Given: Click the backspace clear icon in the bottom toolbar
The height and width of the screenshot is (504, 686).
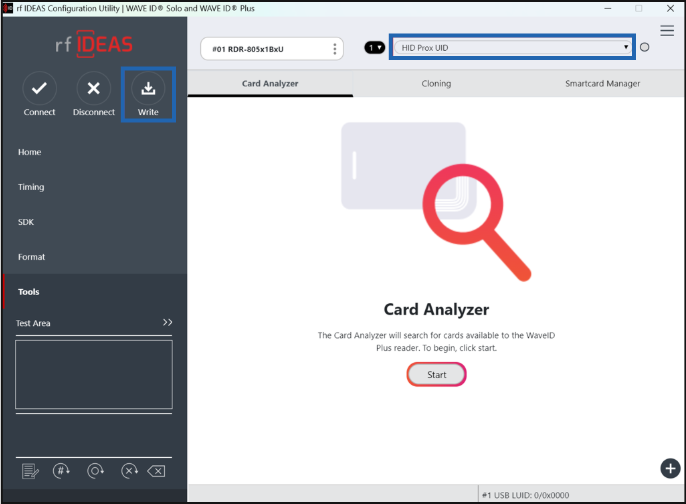Looking at the screenshot, I should [x=156, y=471].
